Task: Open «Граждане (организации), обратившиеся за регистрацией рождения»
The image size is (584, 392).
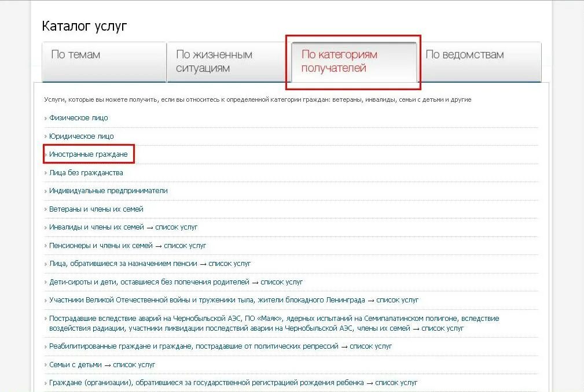Action: [x=206, y=382]
